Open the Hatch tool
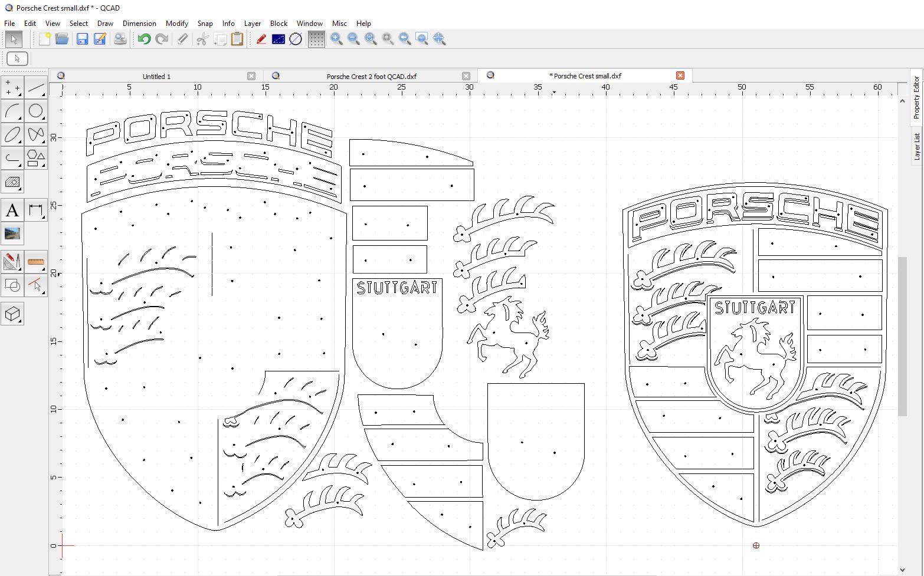 (12, 182)
